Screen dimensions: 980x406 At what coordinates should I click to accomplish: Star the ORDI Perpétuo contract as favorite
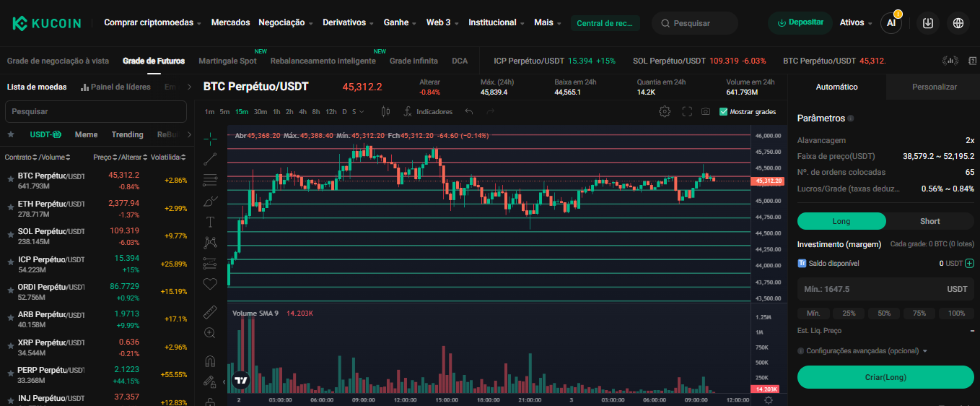10,290
